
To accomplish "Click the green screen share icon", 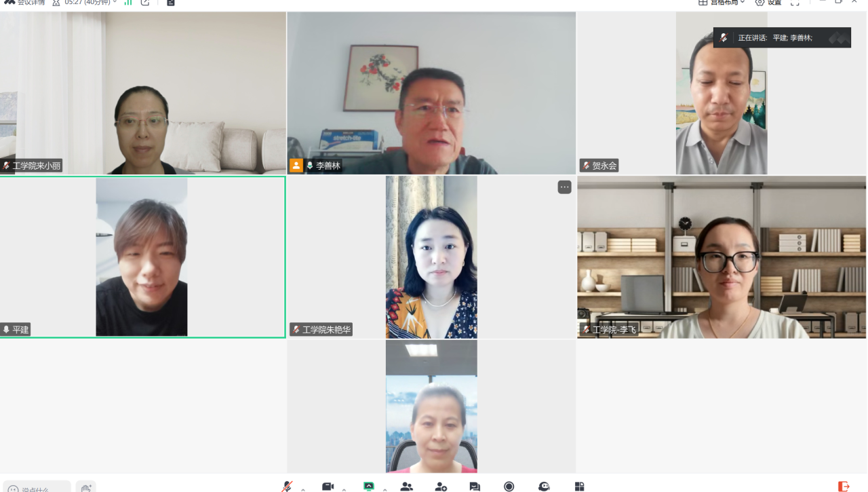I will tap(369, 487).
